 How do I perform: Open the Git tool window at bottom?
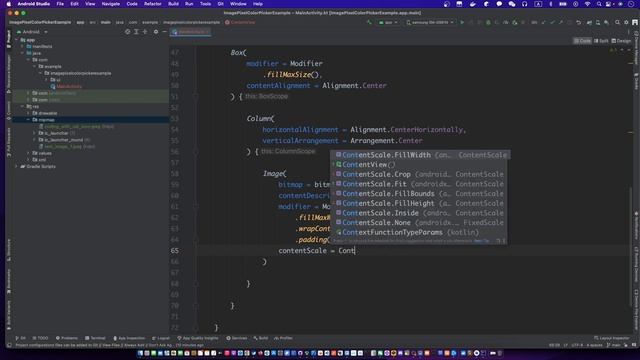(x=20, y=338)
